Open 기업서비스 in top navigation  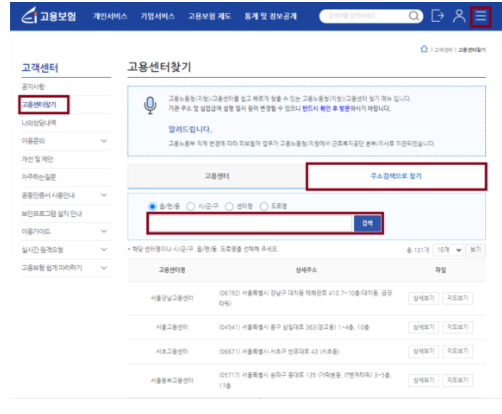pyautogui.click(x=157, y=16)
